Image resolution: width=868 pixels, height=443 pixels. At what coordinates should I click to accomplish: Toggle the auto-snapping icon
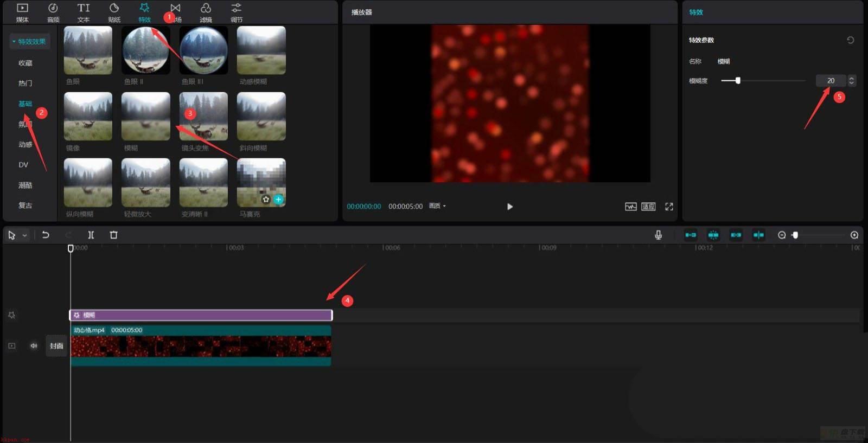(x=713, y=235)
